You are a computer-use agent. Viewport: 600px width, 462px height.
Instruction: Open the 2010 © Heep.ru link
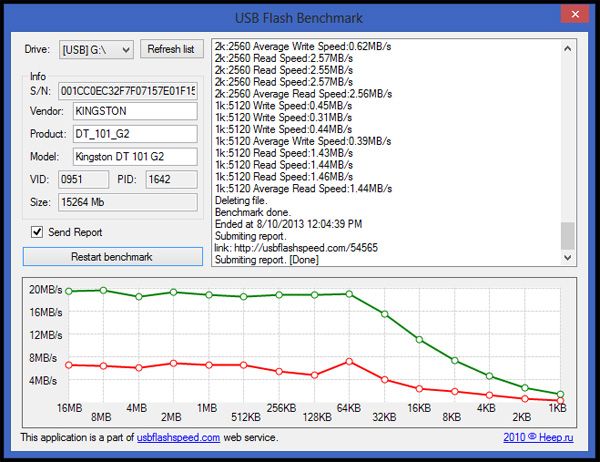(541, 437)
